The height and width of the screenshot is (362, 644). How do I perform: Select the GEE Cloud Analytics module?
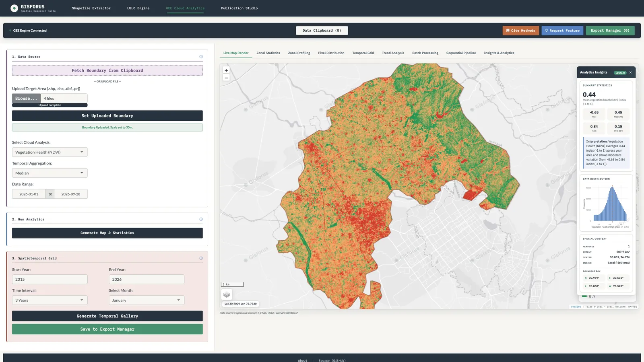(185, 8)
